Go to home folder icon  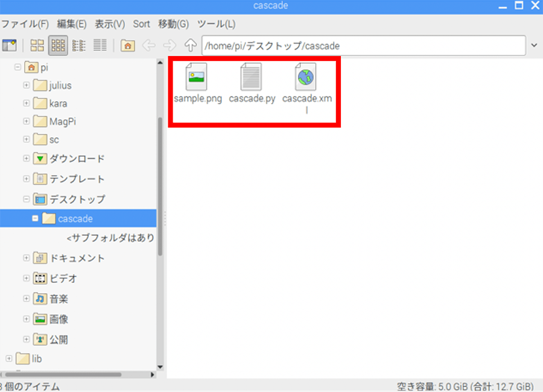128,45
